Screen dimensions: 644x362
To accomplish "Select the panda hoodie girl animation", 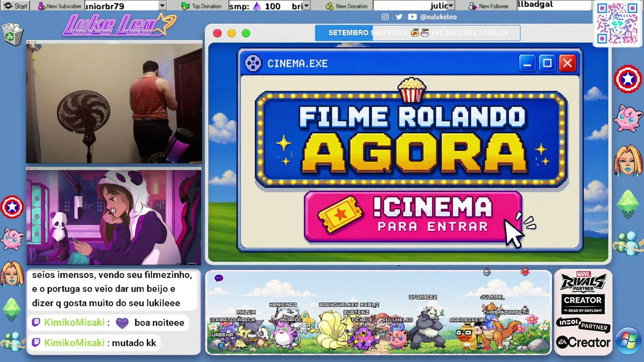I will pos(114,217).
